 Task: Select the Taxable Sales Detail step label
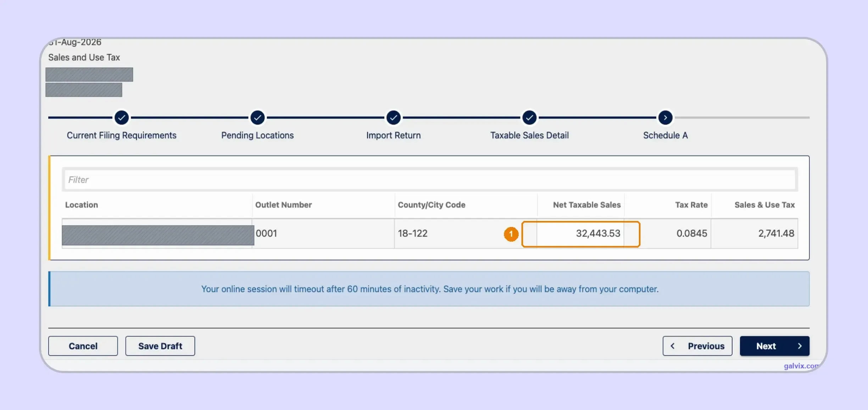pos(529,135)
